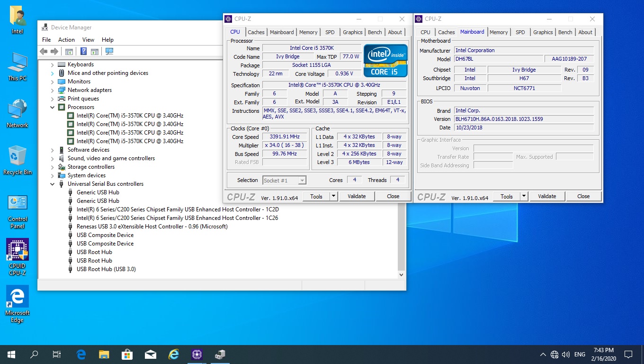The width and height of the screenshot is (644, 364).
Task: Expand the Keyboards tree node
Action: click(x=53, y=64)
